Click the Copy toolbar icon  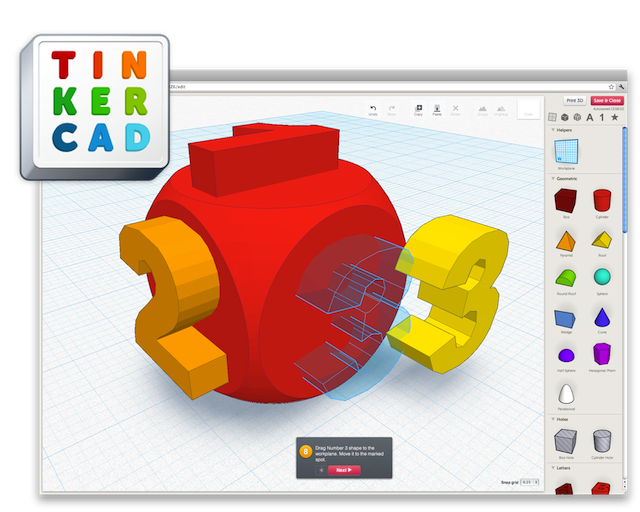pos(418,110)
